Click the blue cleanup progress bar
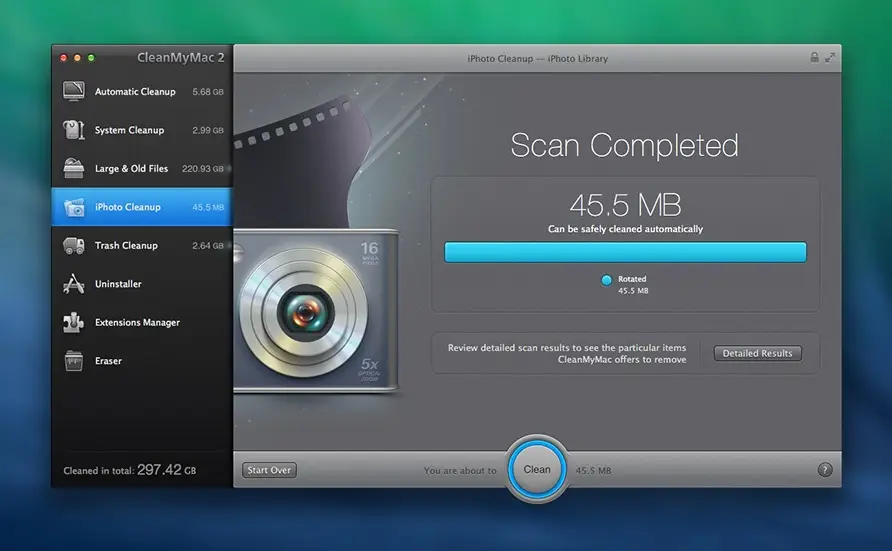The height and width of the screenshot is (551, 892). click(x=625, y=252)
